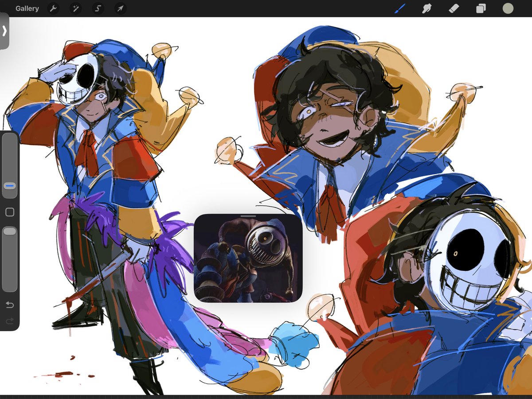Grab the reference window top handle
532x399 pixels.
tap(248, 216)
